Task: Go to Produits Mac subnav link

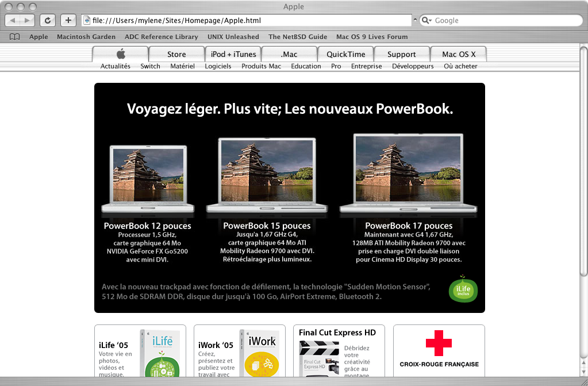Action: [262, 66]
